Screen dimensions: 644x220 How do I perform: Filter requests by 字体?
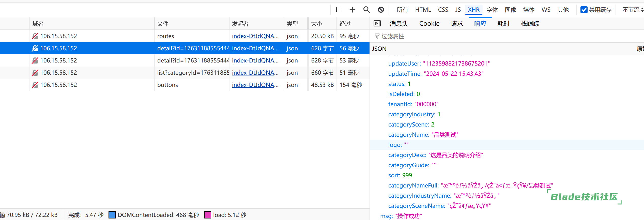pyautogui.click(x=492, y=10)
